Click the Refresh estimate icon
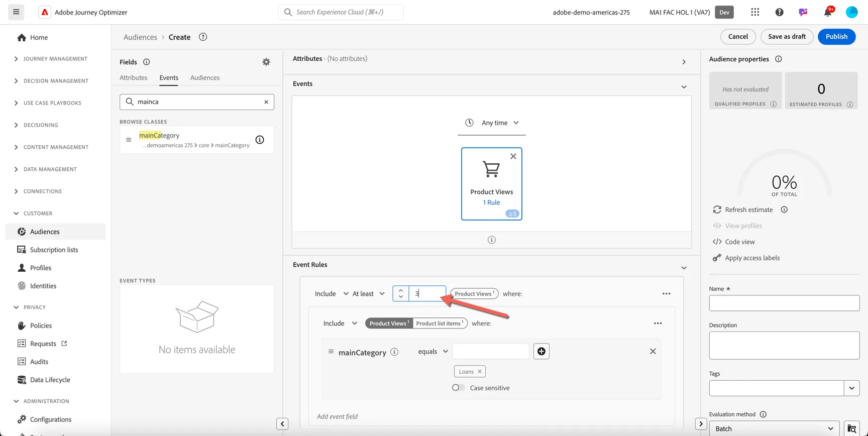This screenshot has height=436, width=868. (x=717, y=209)
